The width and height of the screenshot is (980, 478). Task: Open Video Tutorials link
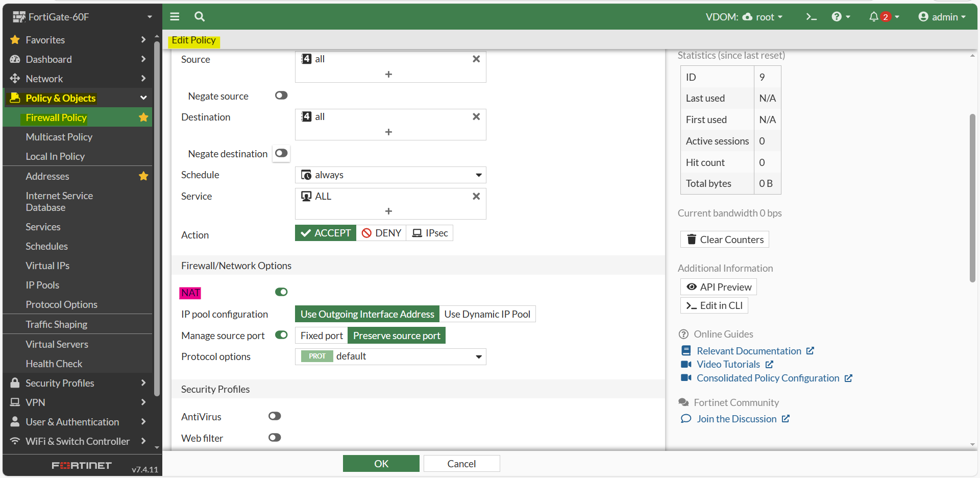728,364
